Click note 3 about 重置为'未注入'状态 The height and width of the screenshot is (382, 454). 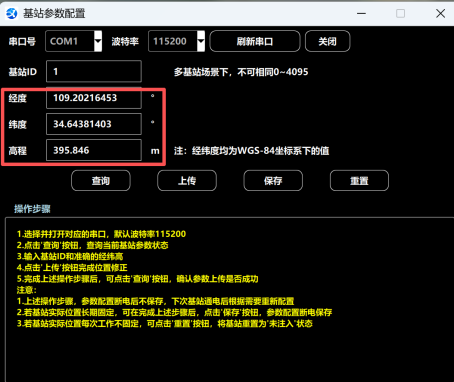pyautogui.click(x=165, y=324)
